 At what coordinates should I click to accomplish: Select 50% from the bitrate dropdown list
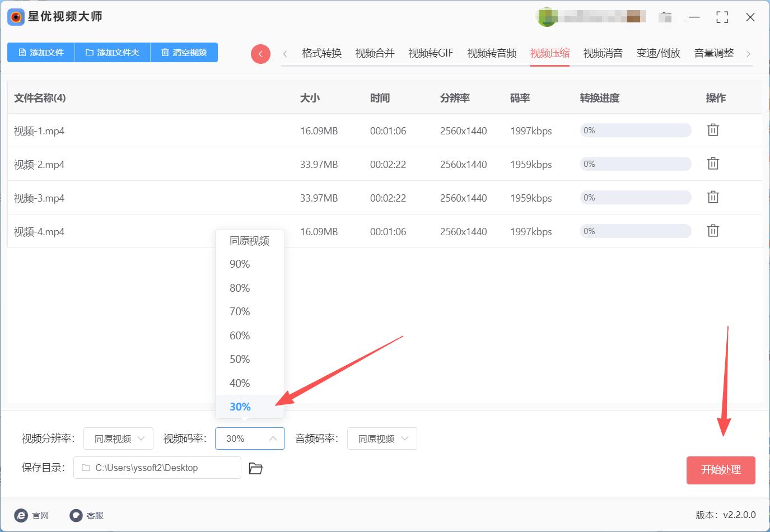point(239,359)
